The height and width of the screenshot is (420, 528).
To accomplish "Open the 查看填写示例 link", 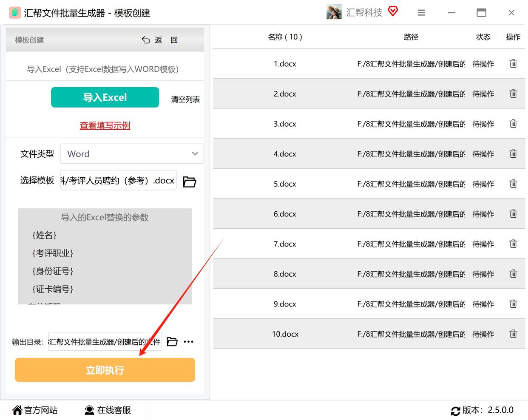I will pos(105,125).
